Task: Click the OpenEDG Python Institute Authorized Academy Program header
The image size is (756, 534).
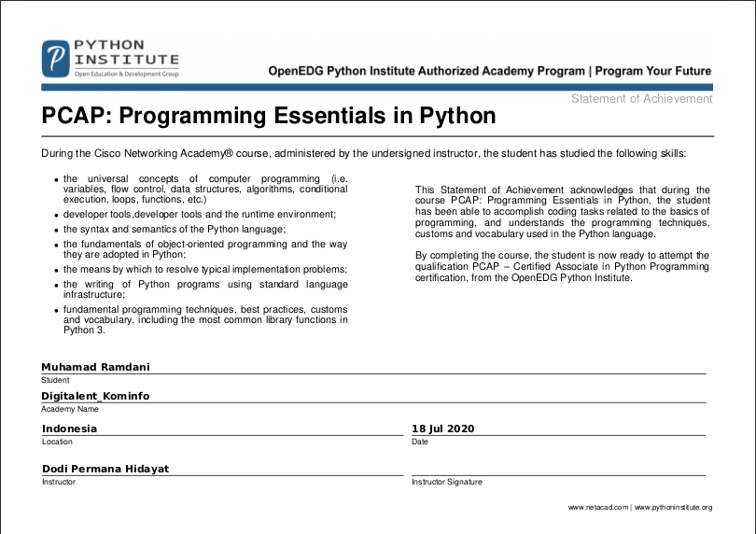Action: [x=427, y=71]
